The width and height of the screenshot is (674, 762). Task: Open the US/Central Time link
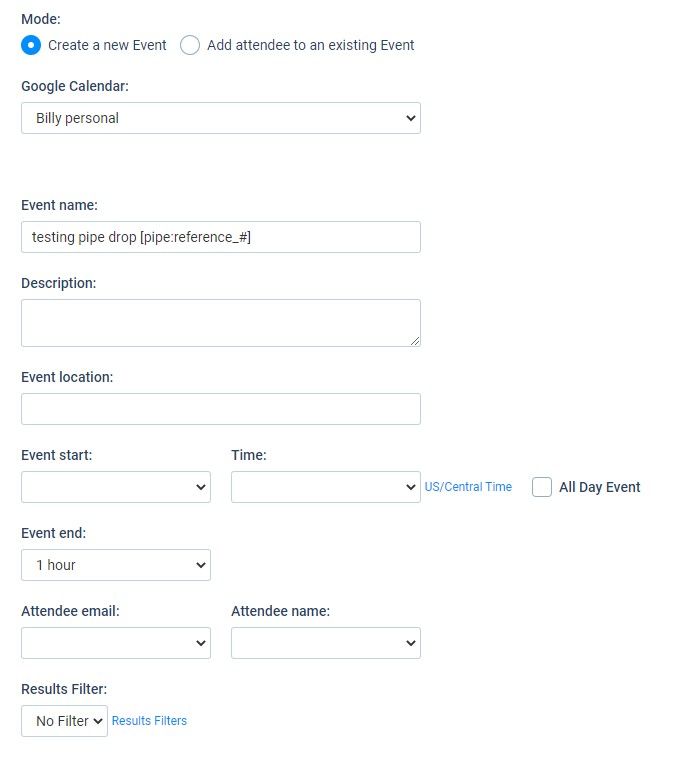468,487
